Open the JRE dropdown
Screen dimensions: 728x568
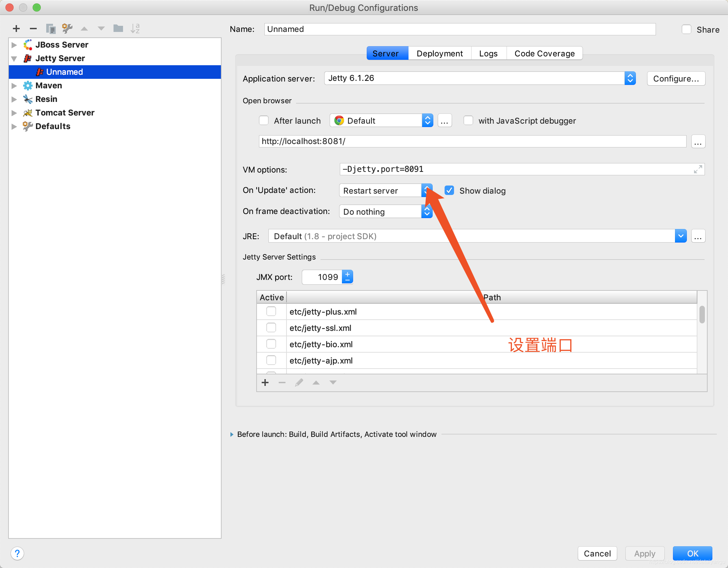pos(681,236)
